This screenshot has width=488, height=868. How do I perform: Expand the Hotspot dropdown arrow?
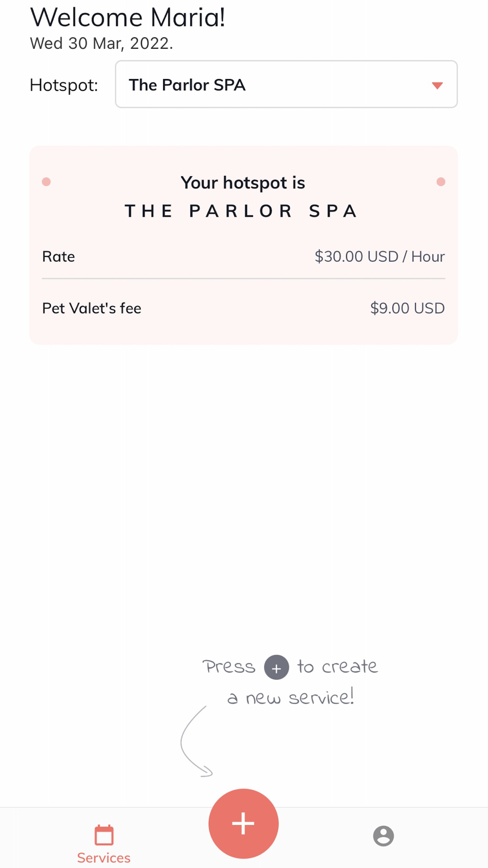click(x=437, y=85)
